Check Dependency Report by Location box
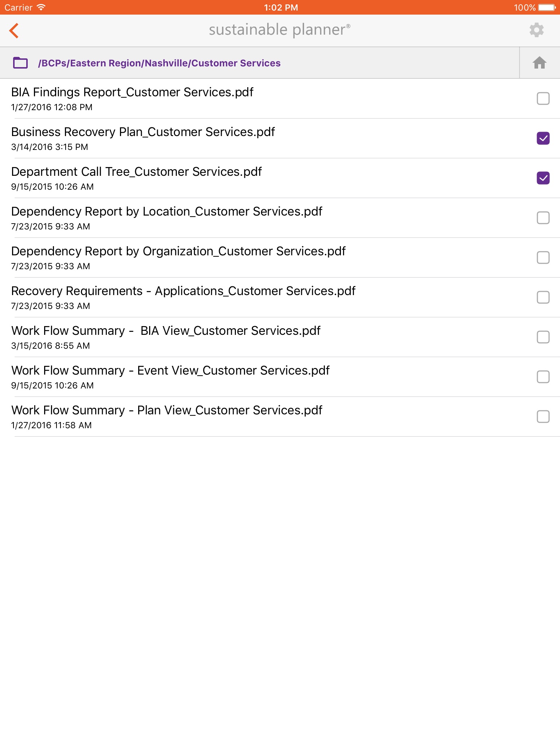 543,218
